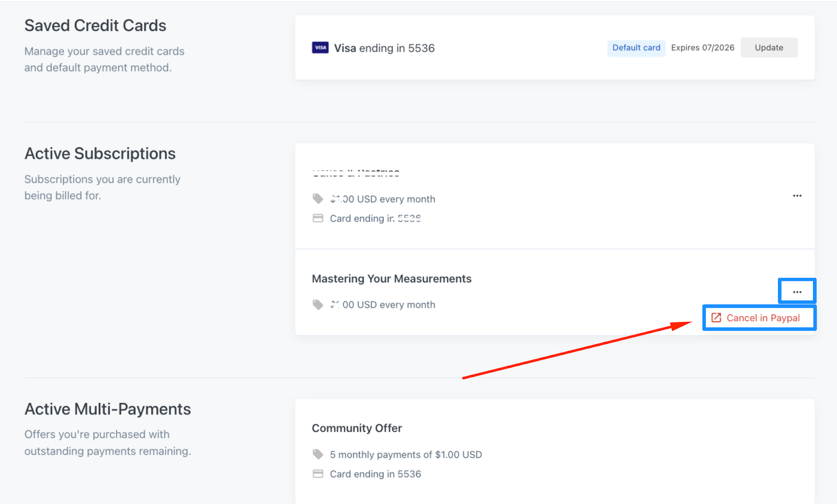
Task: Click the Active Subscriptions heading
Action: pos(100,154)
